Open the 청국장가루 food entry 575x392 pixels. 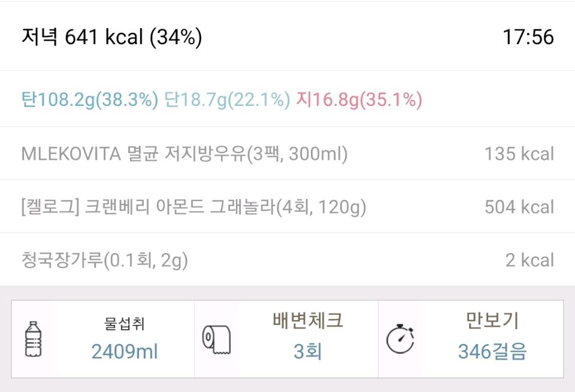287,260
